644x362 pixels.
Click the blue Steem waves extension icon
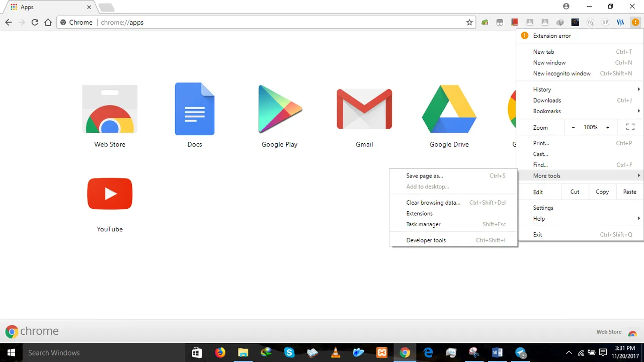(620, 22)
